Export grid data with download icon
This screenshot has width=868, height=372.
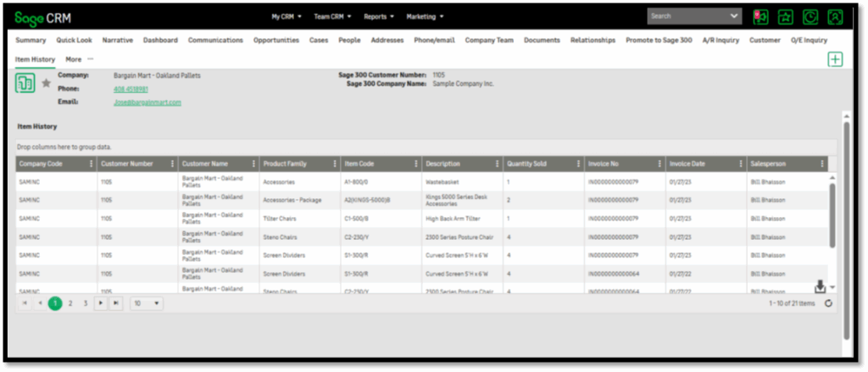[x=820, y=286]
